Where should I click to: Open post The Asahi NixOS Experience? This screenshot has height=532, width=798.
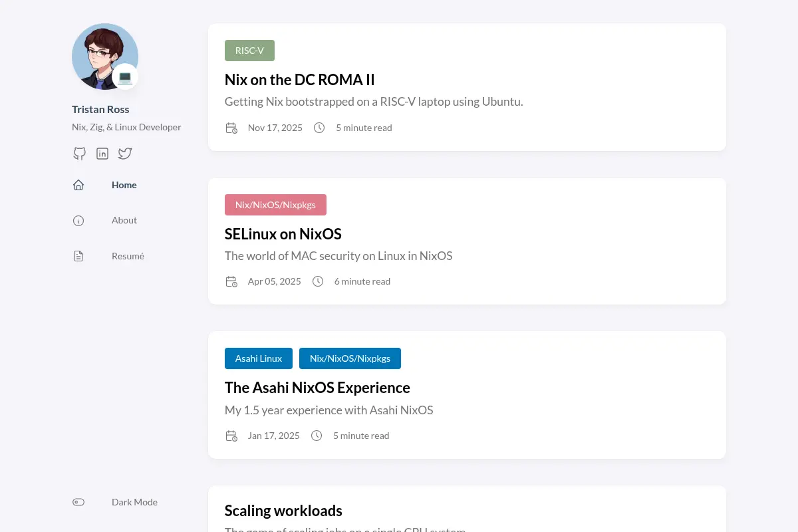click(317, 388)
